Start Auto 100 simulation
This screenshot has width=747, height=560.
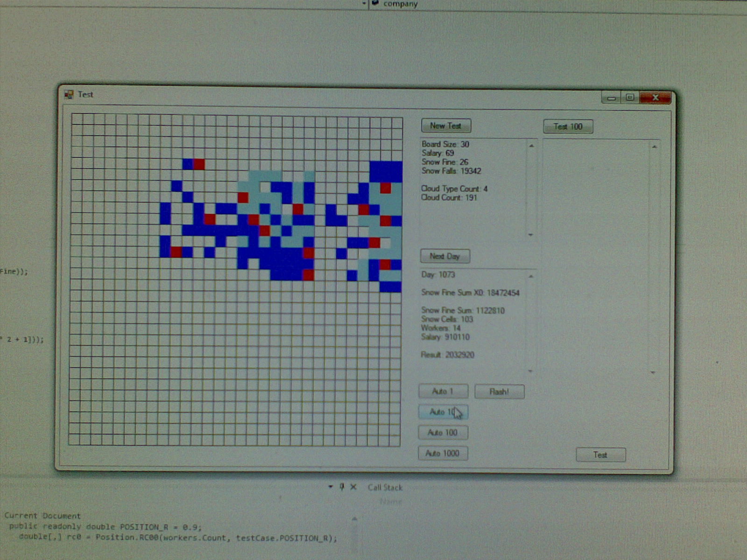[x=443, y=433]
